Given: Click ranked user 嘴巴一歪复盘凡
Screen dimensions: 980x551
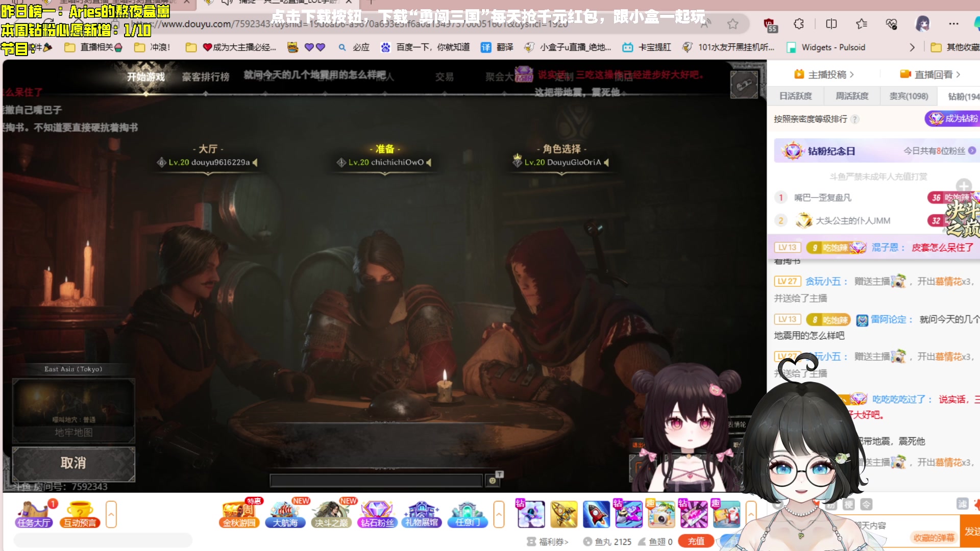Looking at the screenshot, I should pos(822,197).
